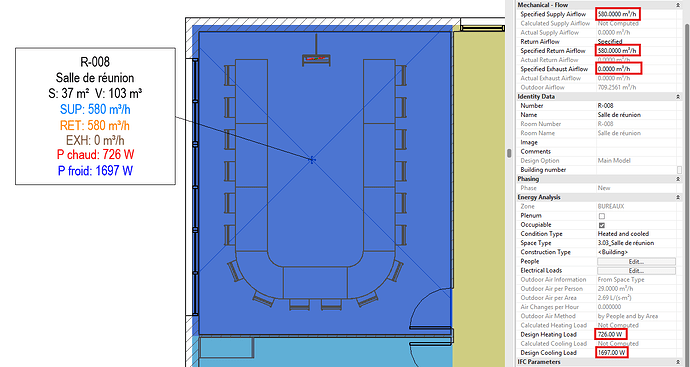Click the 'Room Number' row label
Screen dimensions: 690x367
[x=540, y=124]
